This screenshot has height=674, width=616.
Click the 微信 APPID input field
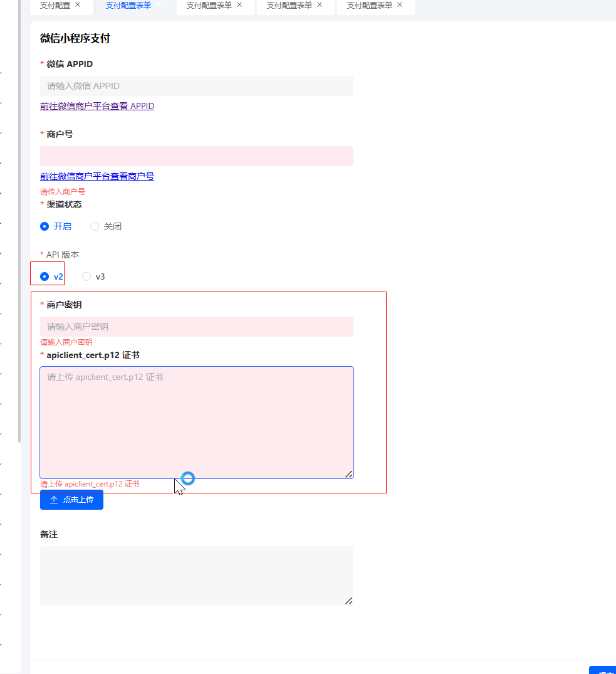(196, 86)
